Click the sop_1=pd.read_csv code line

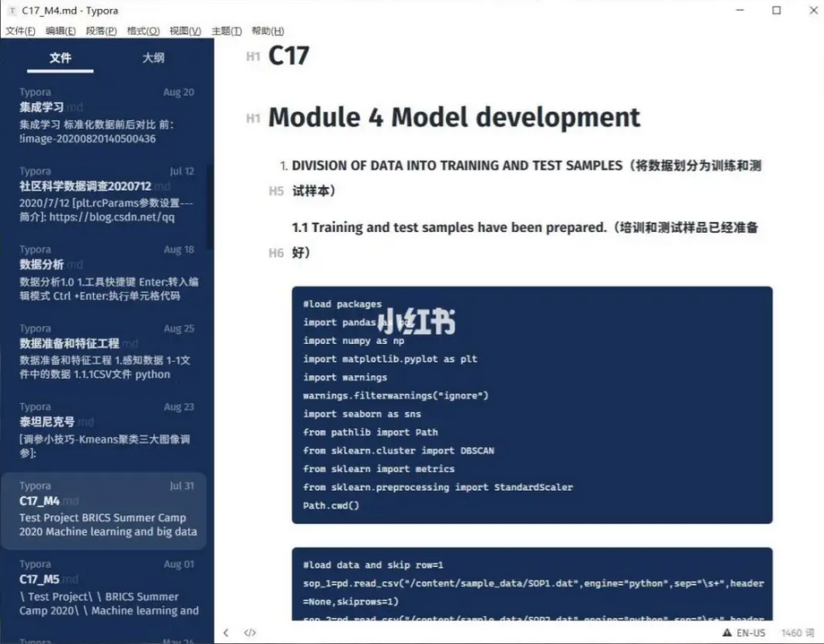(534, 592)
